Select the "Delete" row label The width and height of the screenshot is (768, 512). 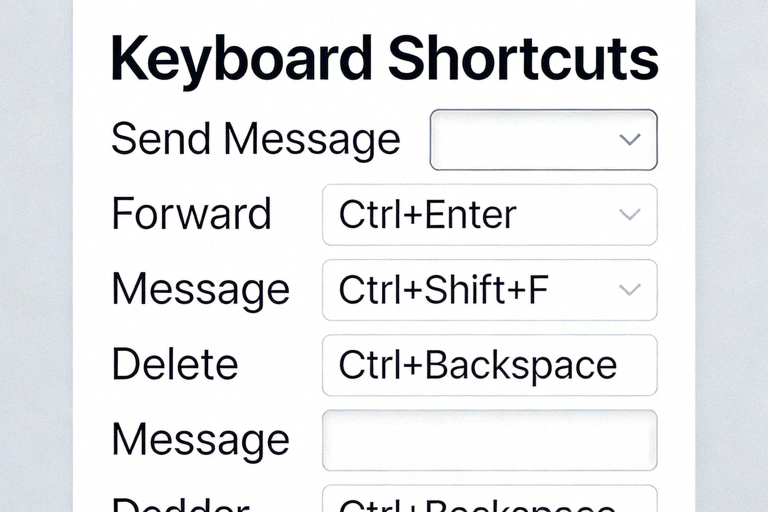coord(175,365)
